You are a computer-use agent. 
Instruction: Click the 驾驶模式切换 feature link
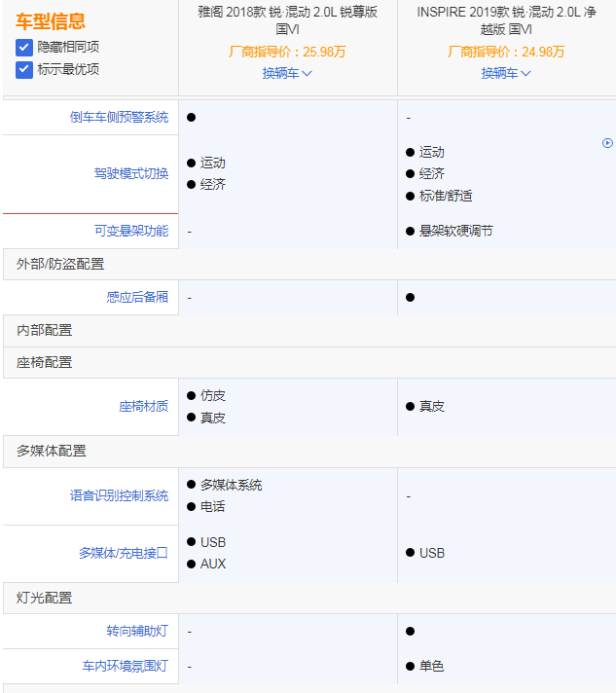[x=130, y=173]
